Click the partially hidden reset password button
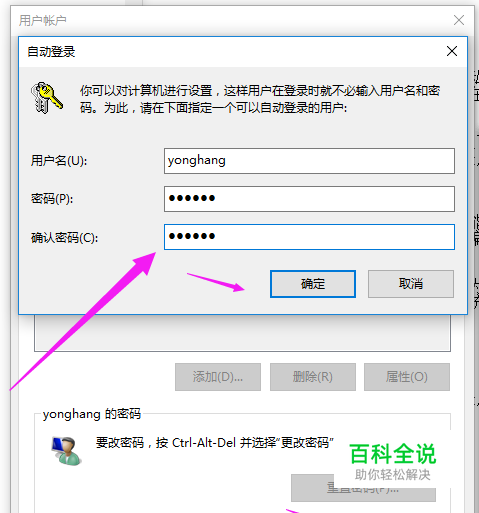This screenshot has width=479, height=513. (363, 488)
